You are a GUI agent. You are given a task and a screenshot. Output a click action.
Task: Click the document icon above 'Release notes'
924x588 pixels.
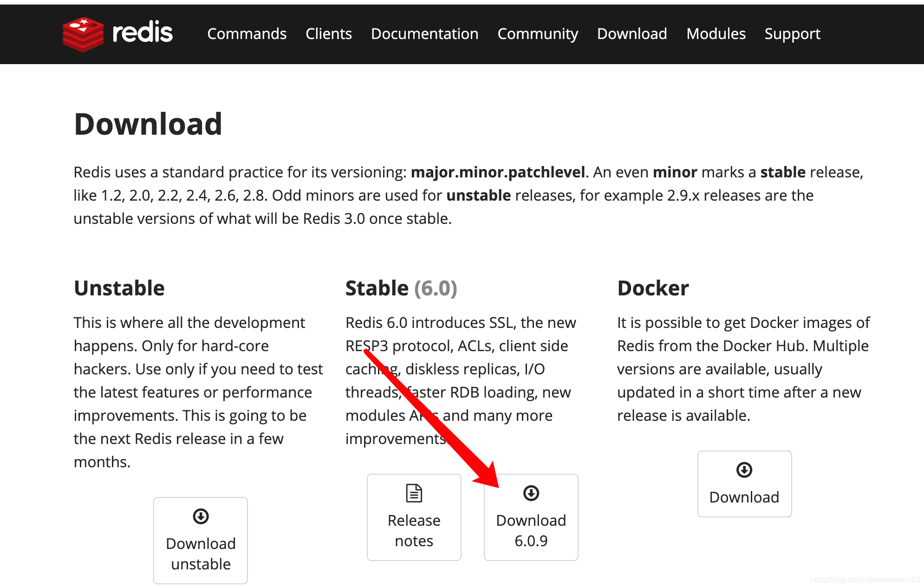coord(414,493)
